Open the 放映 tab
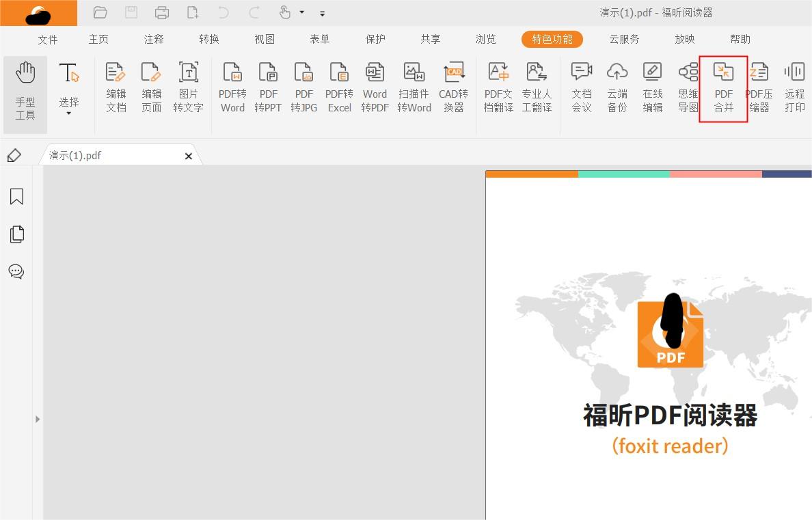Viewport: 812px width, 520px height. [x=685, y=40]
